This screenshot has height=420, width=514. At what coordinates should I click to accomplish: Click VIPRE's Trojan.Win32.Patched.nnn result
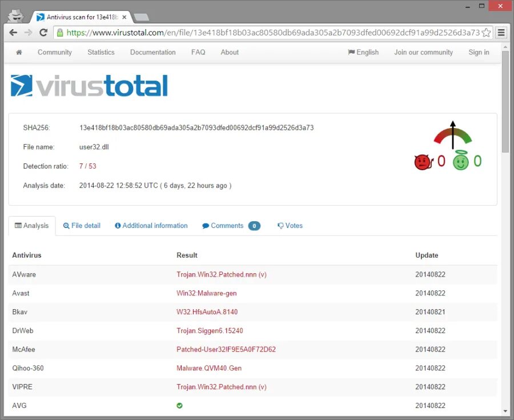221,387
